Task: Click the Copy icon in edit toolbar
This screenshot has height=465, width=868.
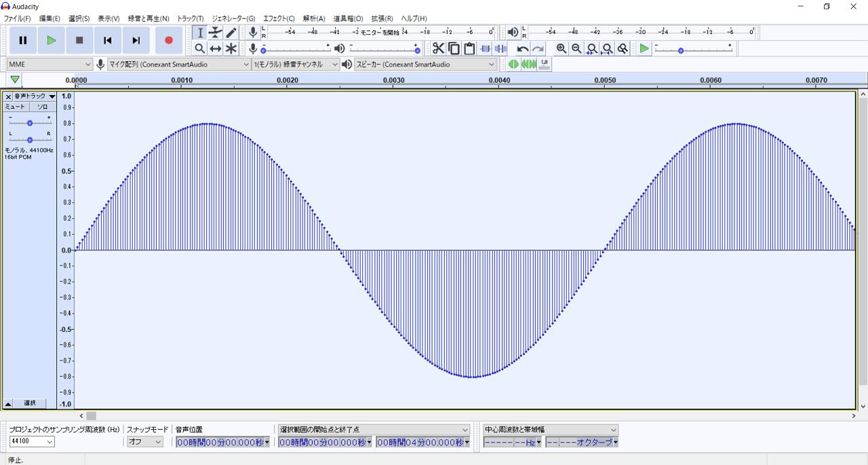Action: [x=454, y=48]
